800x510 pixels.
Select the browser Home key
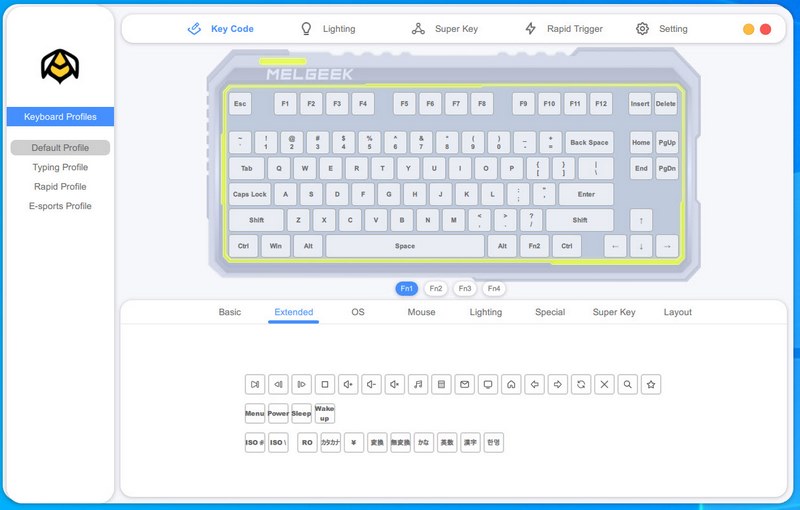click(511, 385)
